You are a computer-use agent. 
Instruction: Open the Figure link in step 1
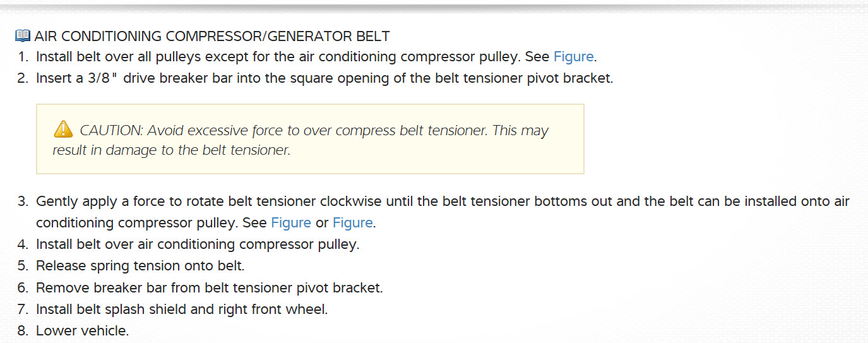[x=573, y=56]
